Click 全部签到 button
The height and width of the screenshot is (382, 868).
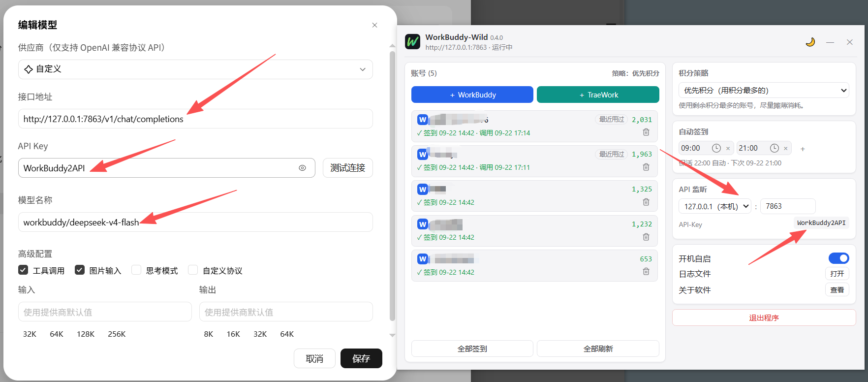coord(472,349)
